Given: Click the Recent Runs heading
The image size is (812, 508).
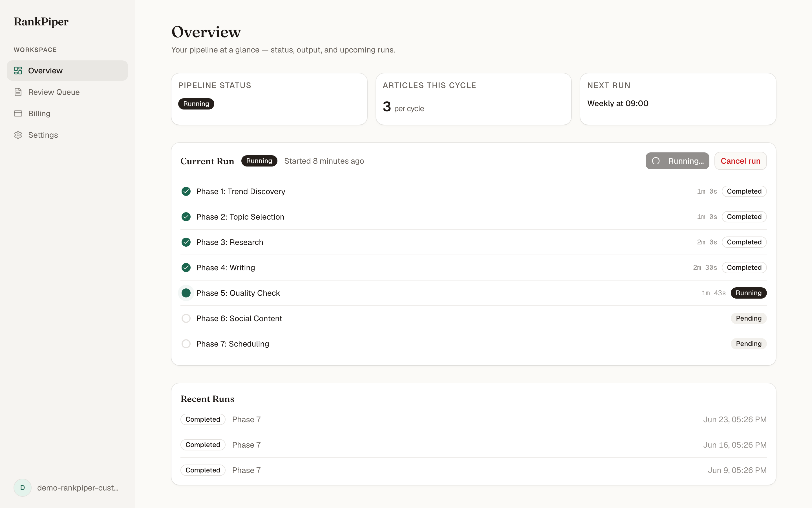Looking at the screenshot, I should coord(207,399).
